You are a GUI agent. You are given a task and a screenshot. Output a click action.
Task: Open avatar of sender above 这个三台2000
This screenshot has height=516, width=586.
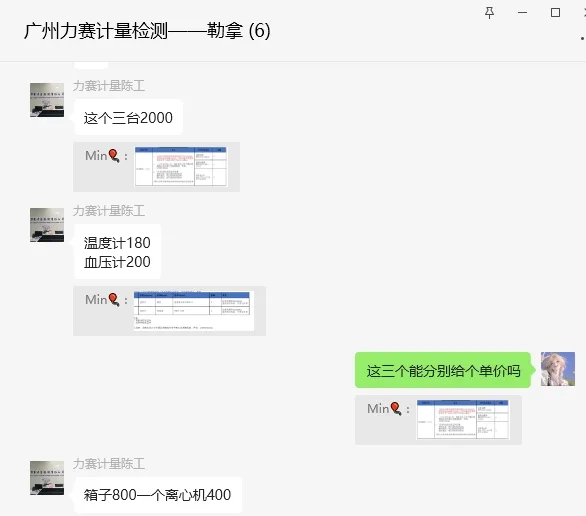(x=47, y=100)
